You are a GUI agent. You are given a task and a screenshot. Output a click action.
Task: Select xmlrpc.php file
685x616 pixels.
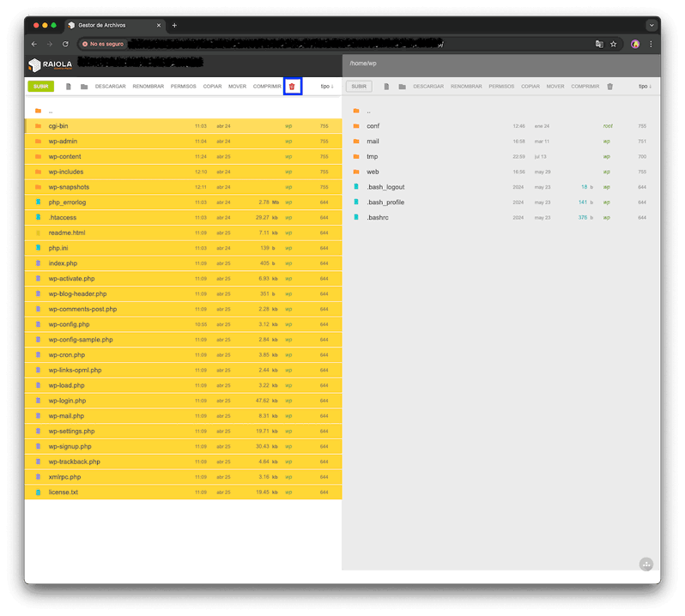pos(183,477)
